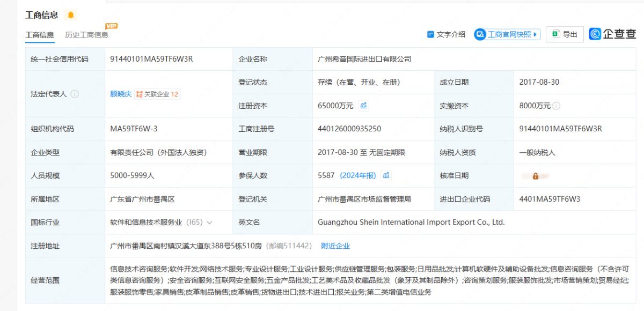Click the lock icon in 核准日期 field

[537, 175]
